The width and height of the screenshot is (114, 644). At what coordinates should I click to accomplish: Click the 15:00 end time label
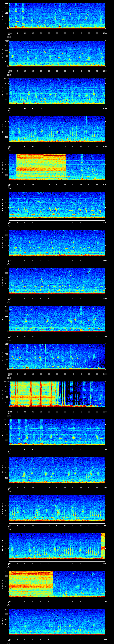tap(105, 33)
